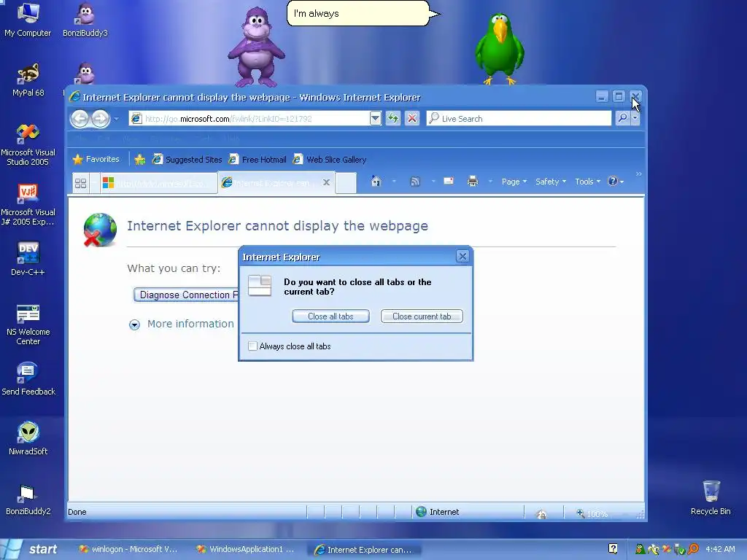Viewport: 747px width, 560px height.
Task: Open My Computer desktop icon
Action: pos(28,20)
